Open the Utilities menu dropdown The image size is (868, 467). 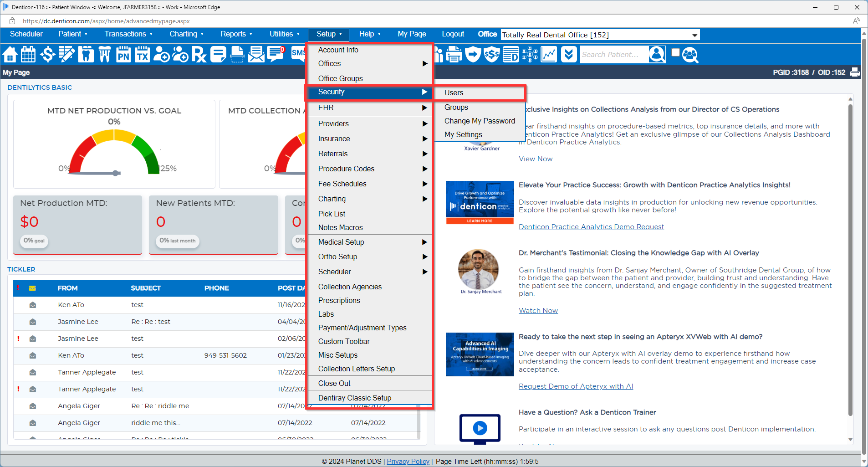pyautogui.click(x=285, y=34)
